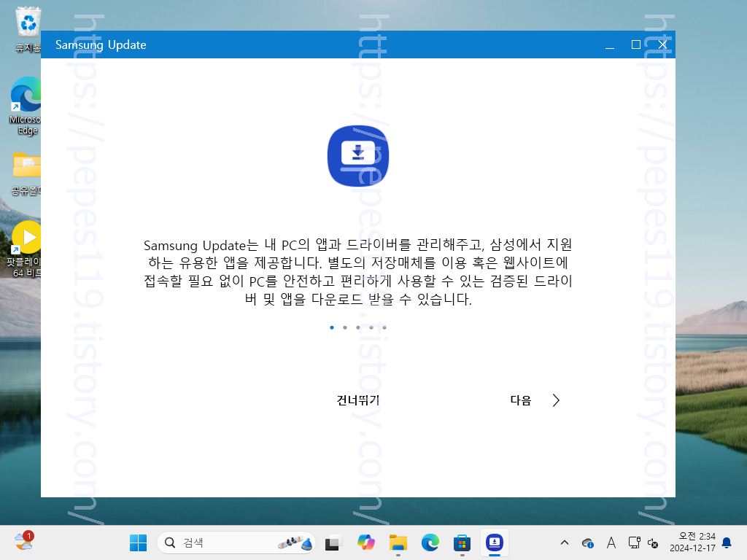Select the fourth page indicator dot
Viewport: 747px width, 560px height.
[371, 327]
